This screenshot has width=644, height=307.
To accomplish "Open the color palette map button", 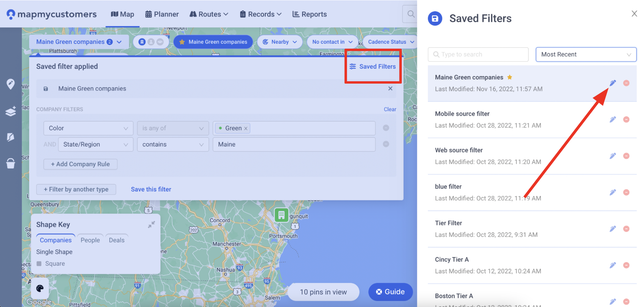I will tap(40, 288).
